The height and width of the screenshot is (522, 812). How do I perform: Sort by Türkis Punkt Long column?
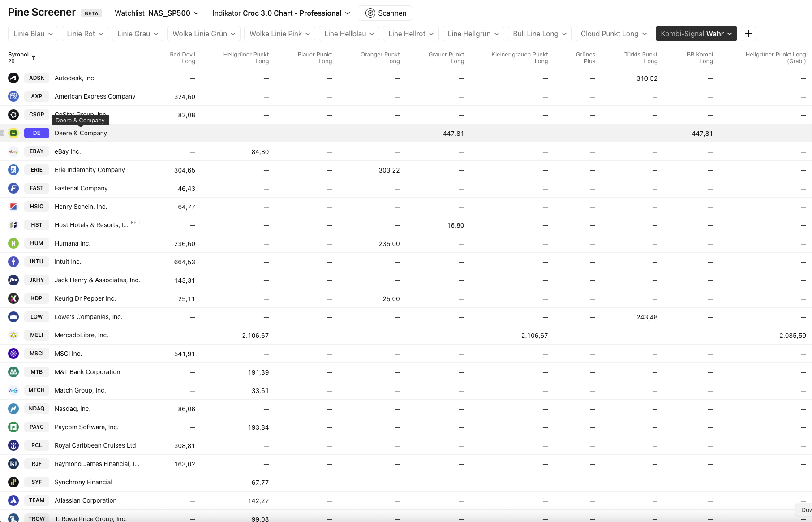pos(640,58)
